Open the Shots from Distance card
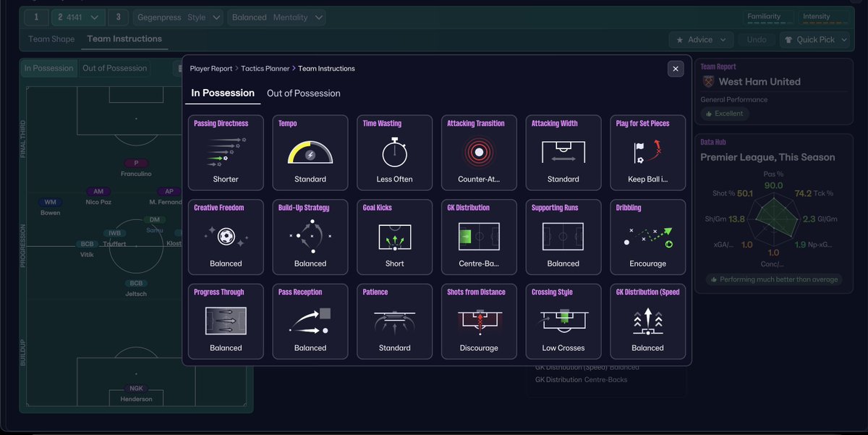 (x=479, y=321)
